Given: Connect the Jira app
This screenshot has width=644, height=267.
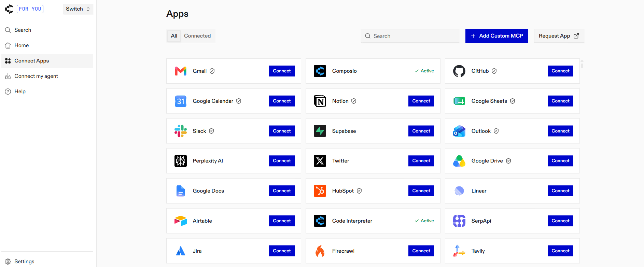Looking at the screenshot, I should point(282,251).
